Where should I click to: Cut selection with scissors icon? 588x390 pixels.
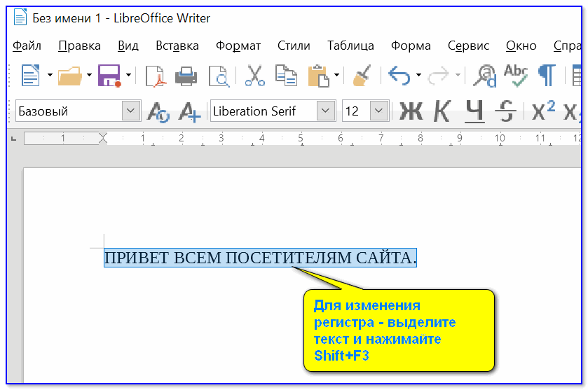coord(254,75)
